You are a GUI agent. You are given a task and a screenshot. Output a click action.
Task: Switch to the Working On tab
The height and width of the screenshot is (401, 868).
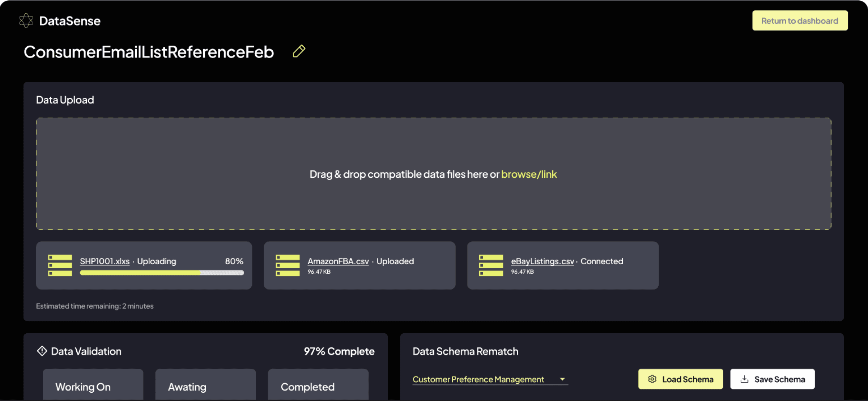[x=93, y=385]
